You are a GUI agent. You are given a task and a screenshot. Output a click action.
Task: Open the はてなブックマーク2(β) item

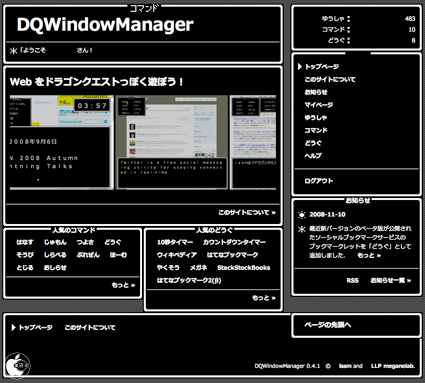(x=189, y=280)
